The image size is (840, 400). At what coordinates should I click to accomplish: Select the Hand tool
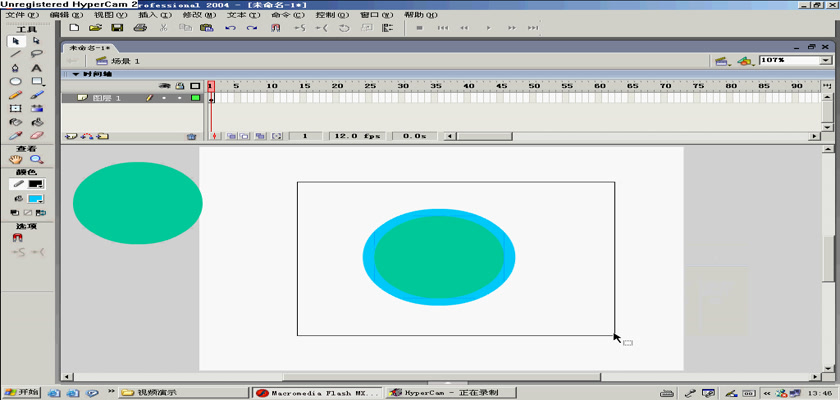click(16, 159)
